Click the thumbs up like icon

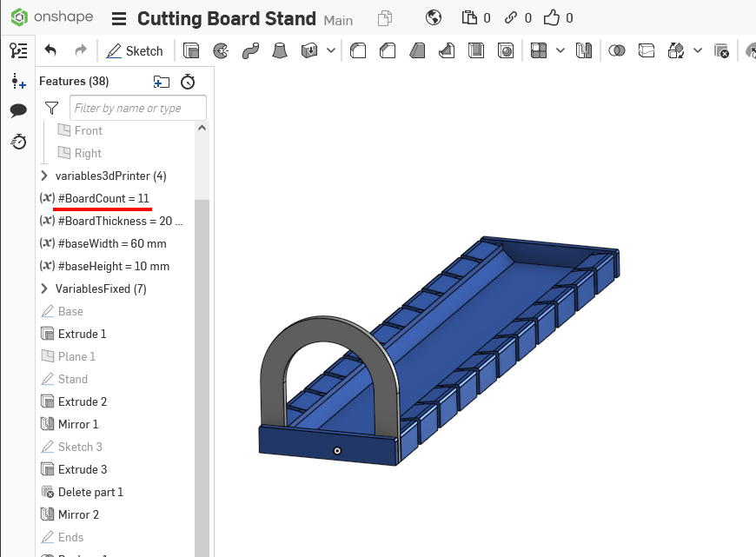[x=552, y=18]
